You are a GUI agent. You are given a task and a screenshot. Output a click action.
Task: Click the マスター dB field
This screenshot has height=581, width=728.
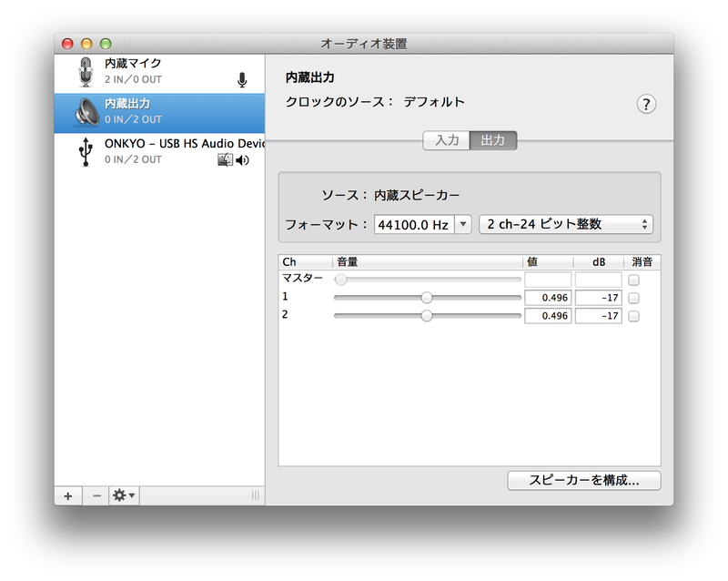click(599, 280)
